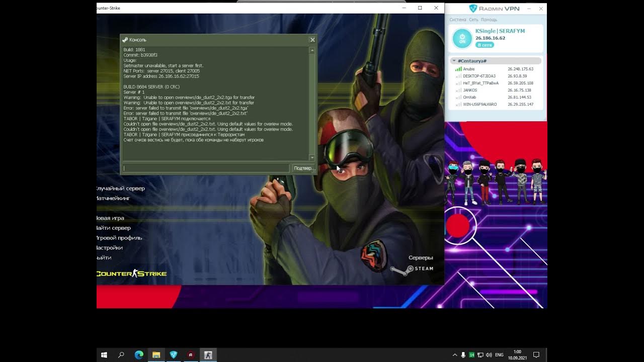This screenshot has height=362, width=644.
Task: Click the Radmin VPN logo icon
Action: pyautogui.click(x=473, y=9)
